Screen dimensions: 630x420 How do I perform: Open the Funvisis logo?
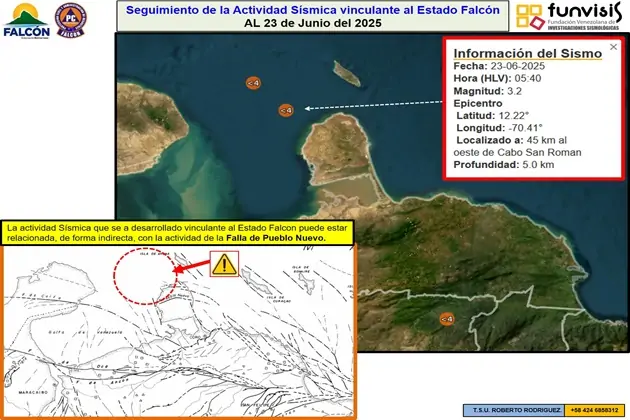(572, 17)
